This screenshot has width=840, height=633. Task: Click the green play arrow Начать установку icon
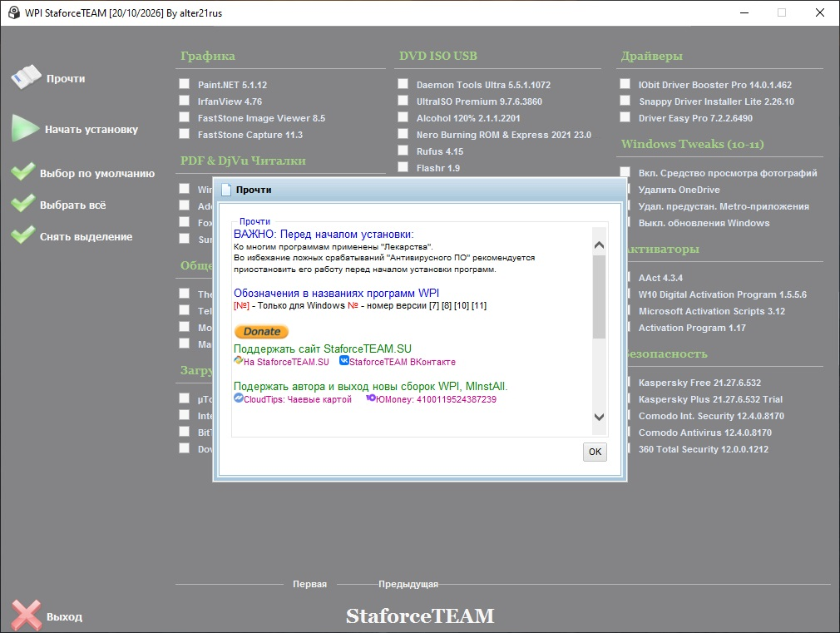[25, 129]
